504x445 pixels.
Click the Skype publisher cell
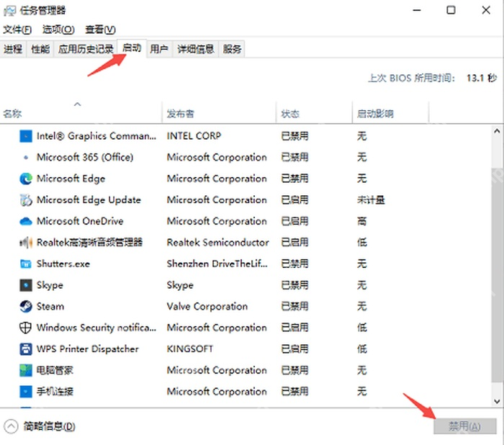(x=180, y=285)
